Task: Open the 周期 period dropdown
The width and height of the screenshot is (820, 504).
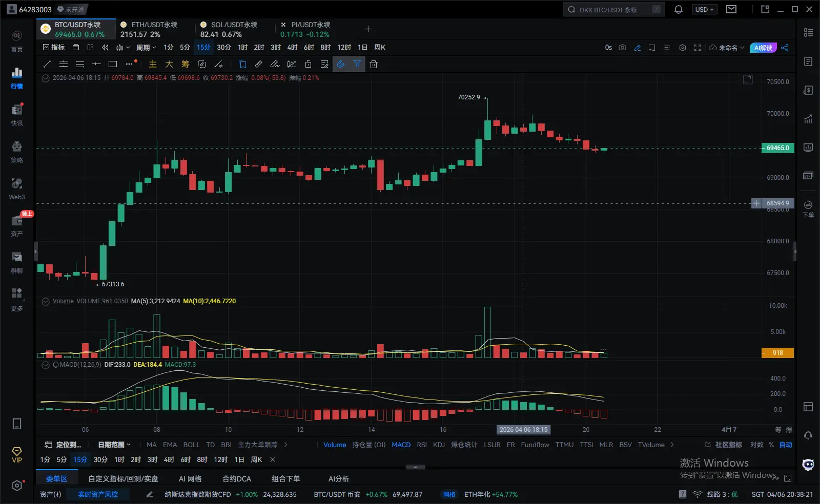Action: (x=146, y=48)
